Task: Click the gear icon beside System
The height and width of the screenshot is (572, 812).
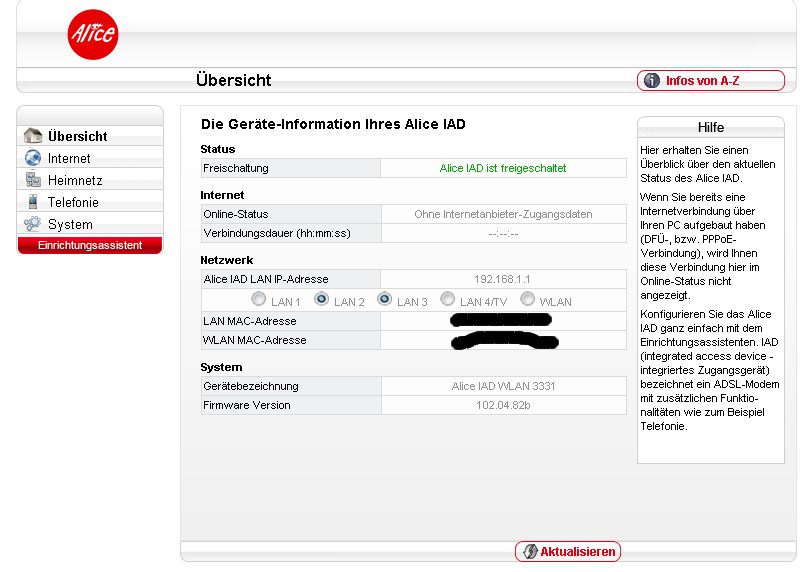Action: tap(33, 224)
